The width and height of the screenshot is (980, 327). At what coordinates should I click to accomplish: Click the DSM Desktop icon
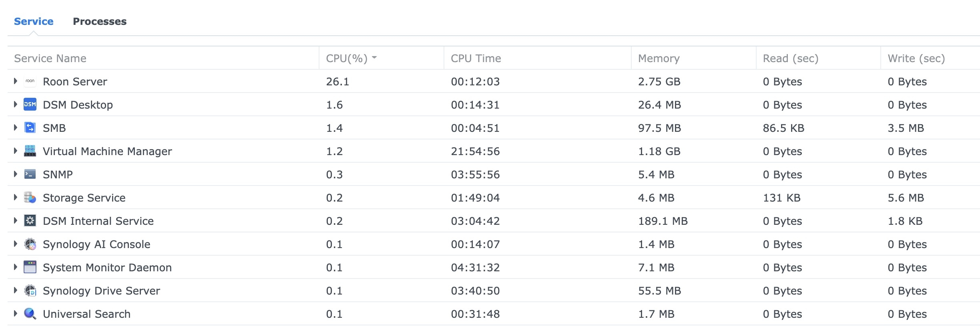tap(30, 105)
